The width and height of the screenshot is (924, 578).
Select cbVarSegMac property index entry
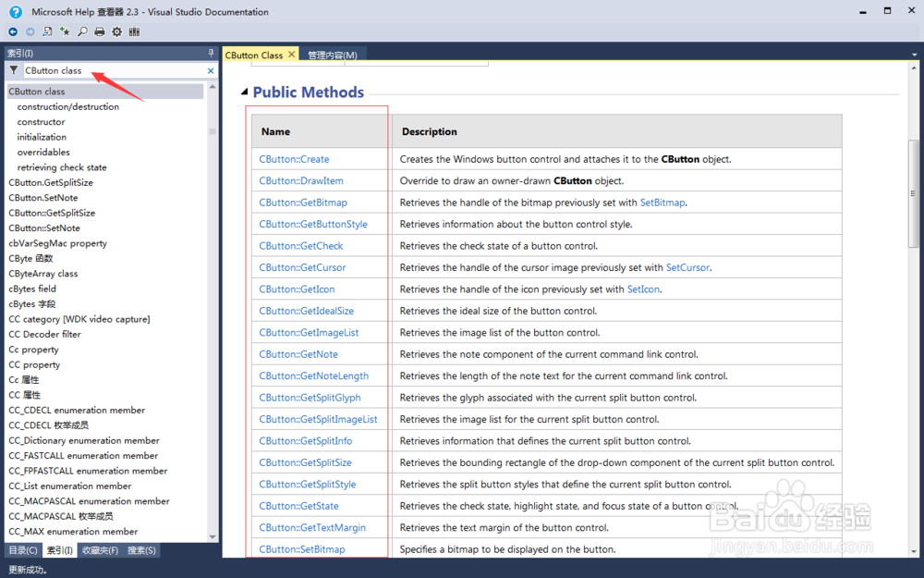click(x=57, y=243)
